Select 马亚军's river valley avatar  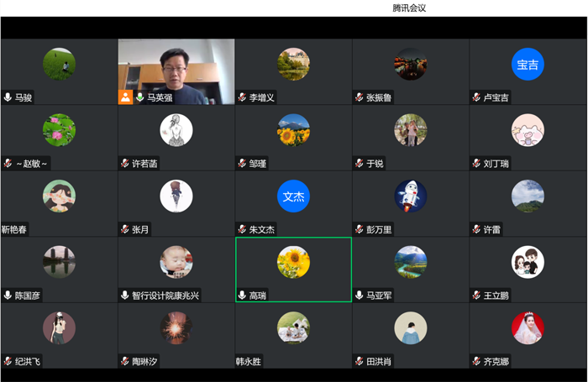(411, 262)
